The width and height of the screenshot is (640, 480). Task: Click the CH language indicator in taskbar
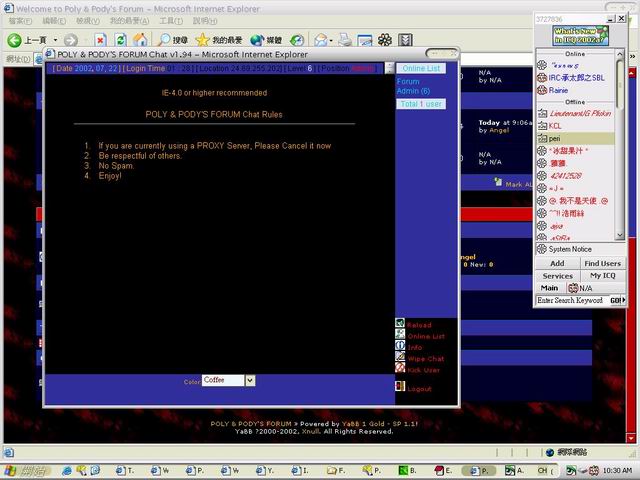[x=542, y=471]
